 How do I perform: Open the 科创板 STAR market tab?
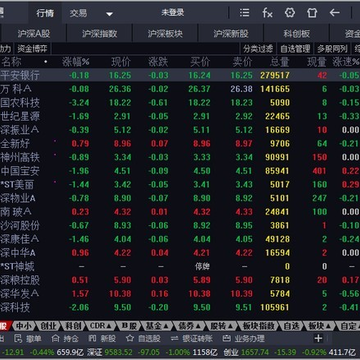[x=297, y=34]
